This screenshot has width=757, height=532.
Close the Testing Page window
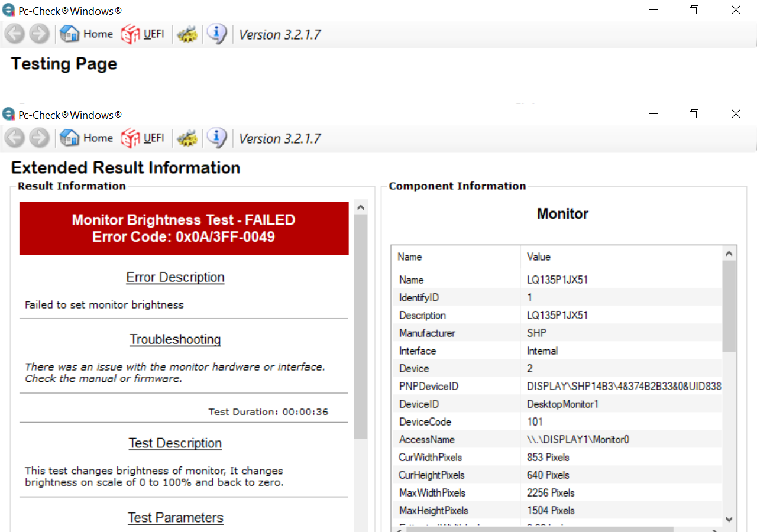736,10
